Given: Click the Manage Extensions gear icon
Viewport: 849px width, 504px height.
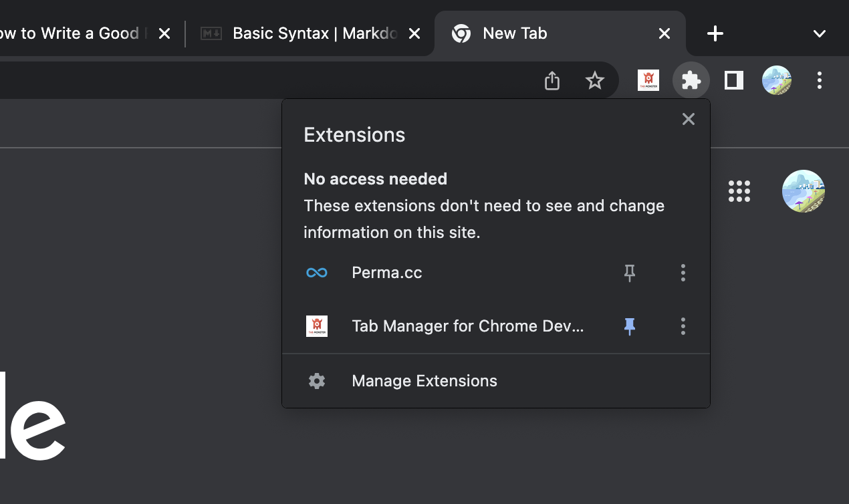Looking at the screenshot, I should coord(316,381).
